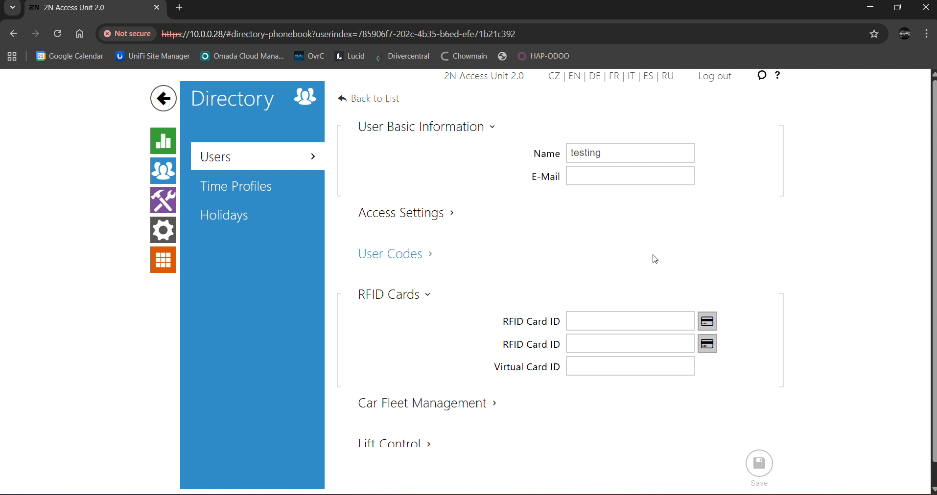The image size is (937, 495).
Task: Click the Log out link
Action: pyautogui.click(x=714, y=76)
